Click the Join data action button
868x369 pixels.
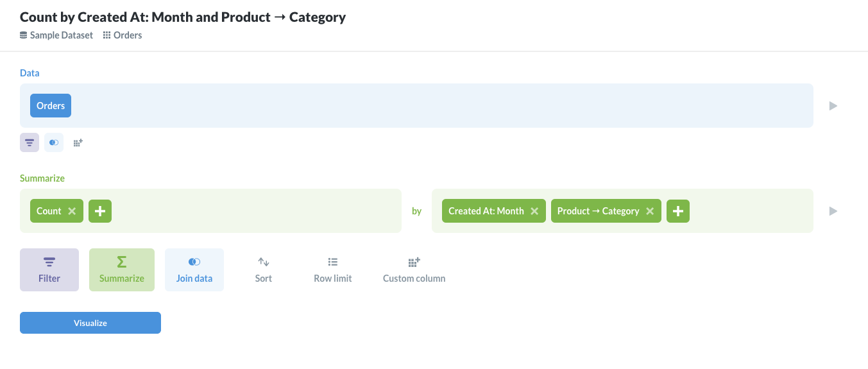coord(194,270)
